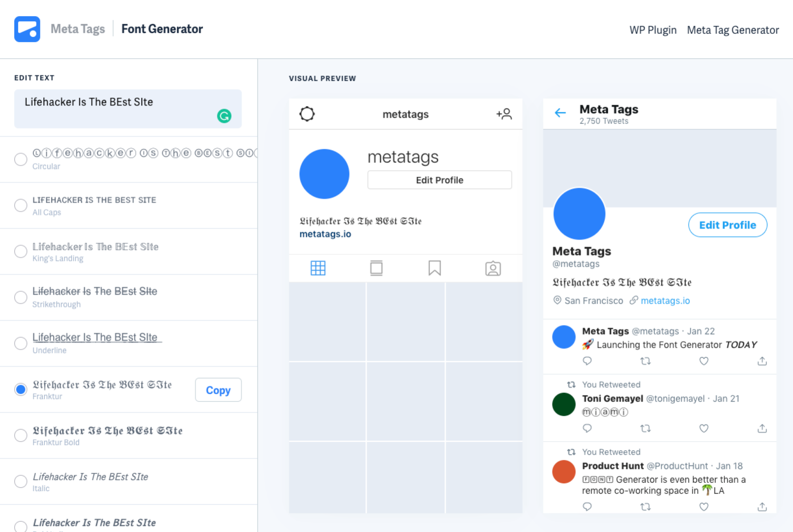Open the metatags.io link in the Instagram bio
The image size is (793, 532).
click(x=325, y=234)
